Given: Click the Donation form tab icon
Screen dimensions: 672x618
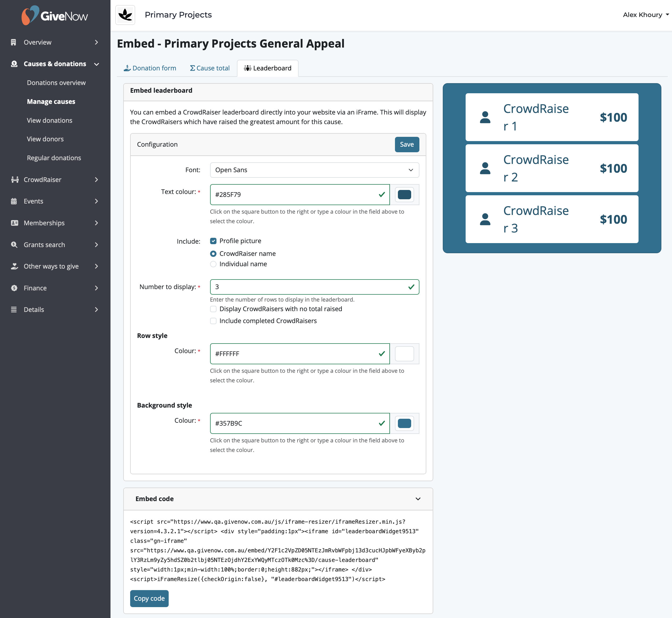Looking at the screenshot, I should pyautogui.click(x=127, y=68).
